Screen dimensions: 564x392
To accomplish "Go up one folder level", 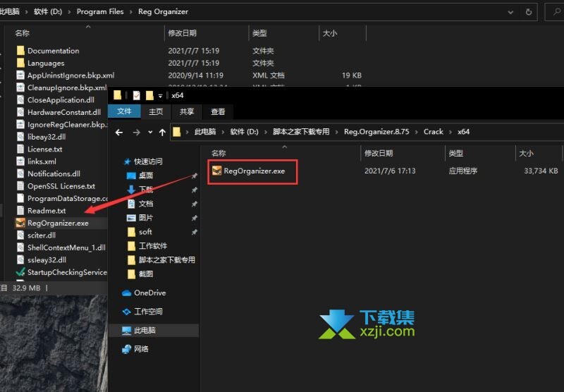I will click(162, 133).
